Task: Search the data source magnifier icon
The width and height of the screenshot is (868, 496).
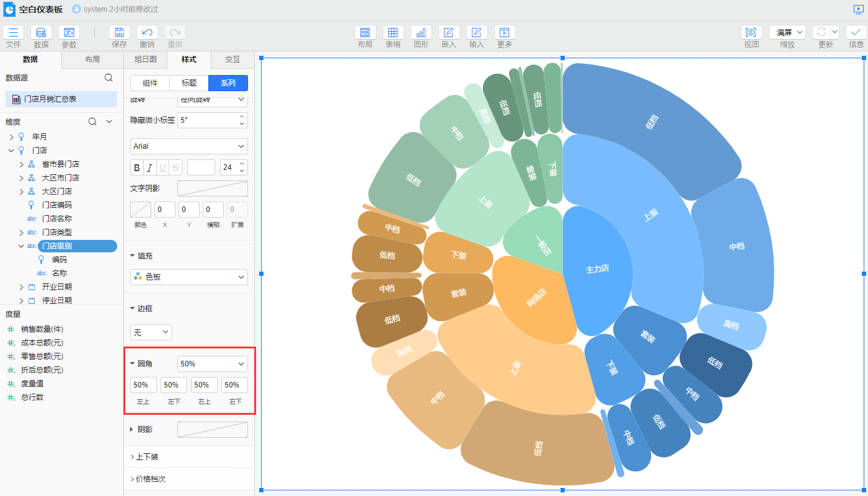Action: point(108,77)
